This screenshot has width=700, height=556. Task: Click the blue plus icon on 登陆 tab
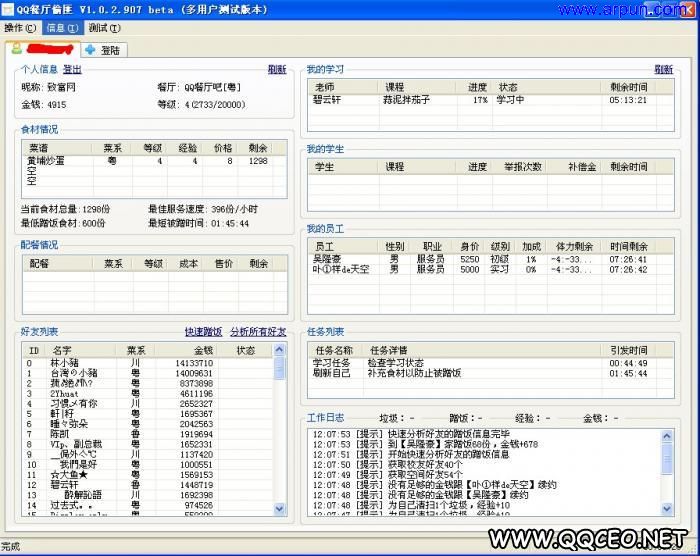pos(90,50)
